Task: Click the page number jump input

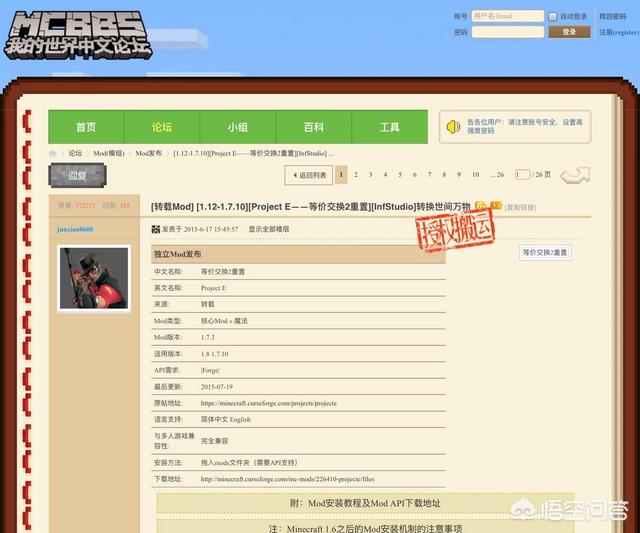Action: (522, 175)
